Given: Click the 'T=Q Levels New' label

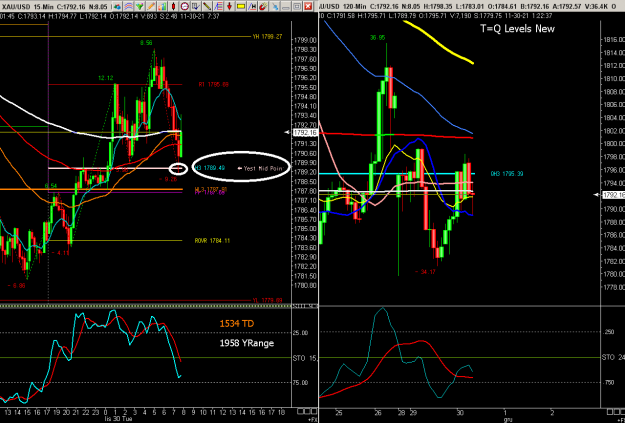Looking at the screenshot, I should tap(517, 28).
